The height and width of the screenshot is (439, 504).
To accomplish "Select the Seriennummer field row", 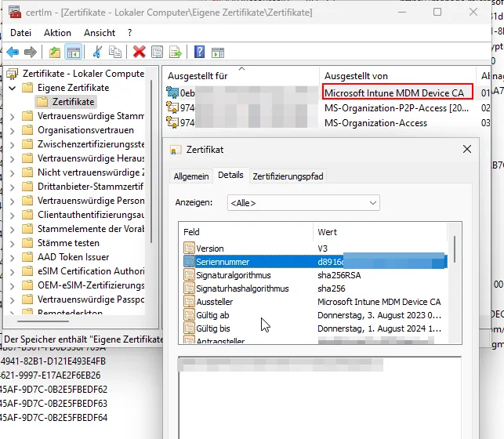I will 315,262.
